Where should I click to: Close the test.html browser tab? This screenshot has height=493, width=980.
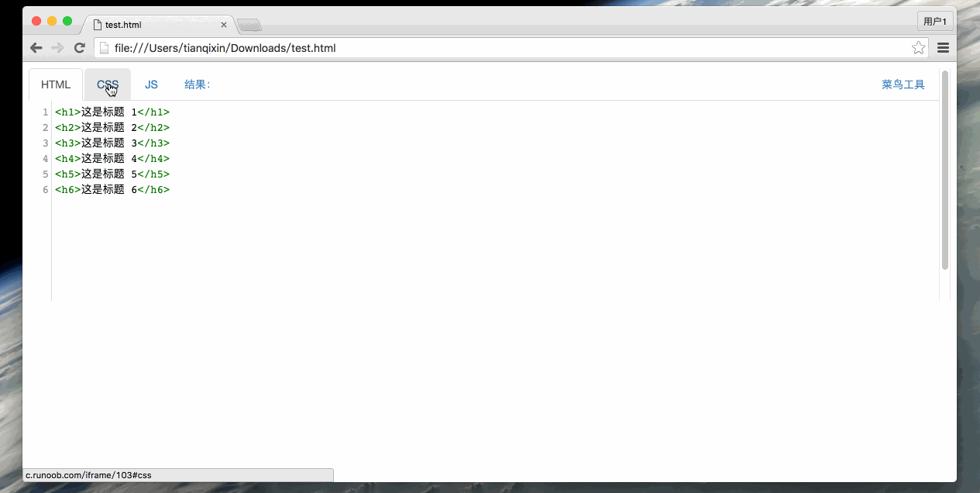point(224,25)
